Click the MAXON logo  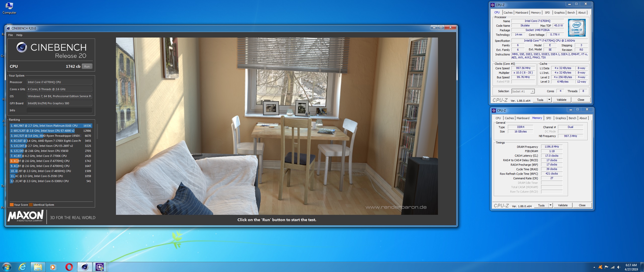[26, 216]
